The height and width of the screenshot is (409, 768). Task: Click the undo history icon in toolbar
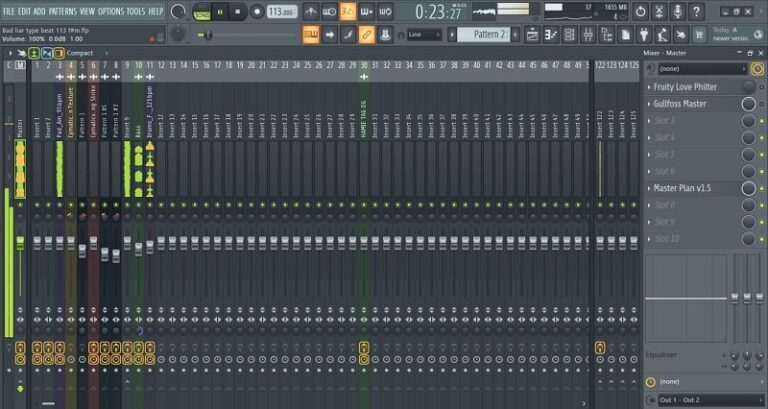(640, 11)
